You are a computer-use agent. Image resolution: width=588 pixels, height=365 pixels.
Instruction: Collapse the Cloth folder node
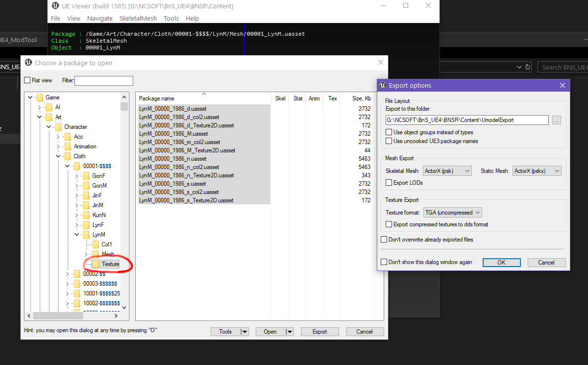coord(59,156)
